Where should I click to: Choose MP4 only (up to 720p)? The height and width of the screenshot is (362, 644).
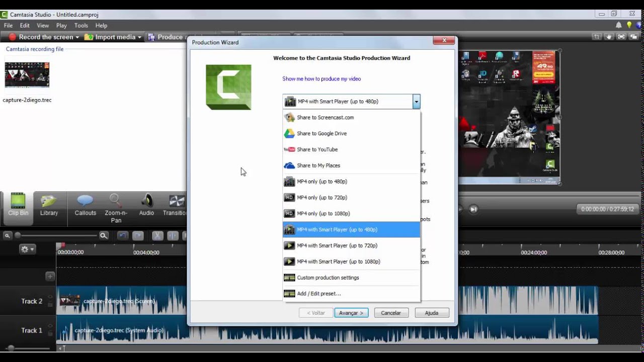click(x=351, y=198)
